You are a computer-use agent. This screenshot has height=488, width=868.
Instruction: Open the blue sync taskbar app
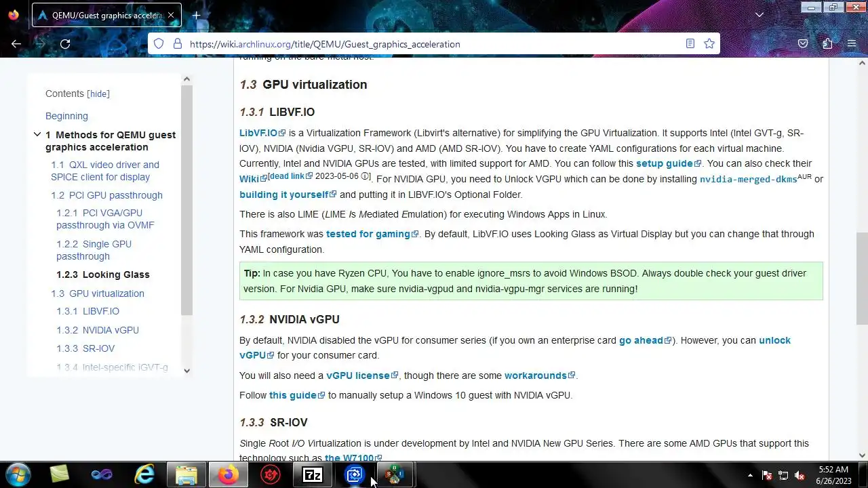(x=355, y=474)
